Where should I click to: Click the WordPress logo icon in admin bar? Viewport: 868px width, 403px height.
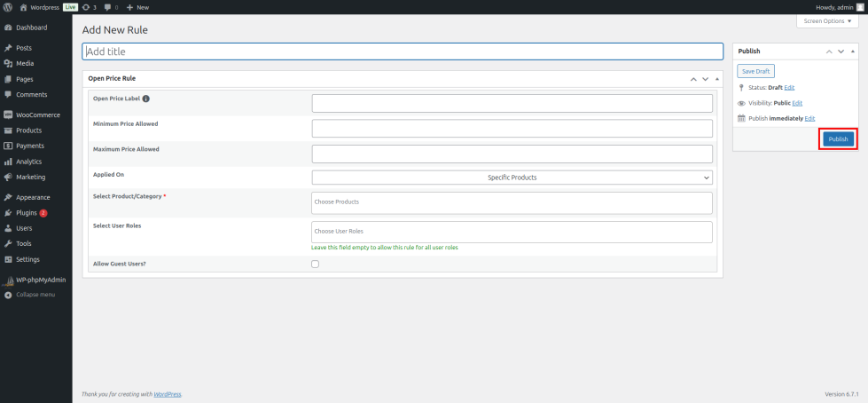pyautogui.click(x=7, y=6)
